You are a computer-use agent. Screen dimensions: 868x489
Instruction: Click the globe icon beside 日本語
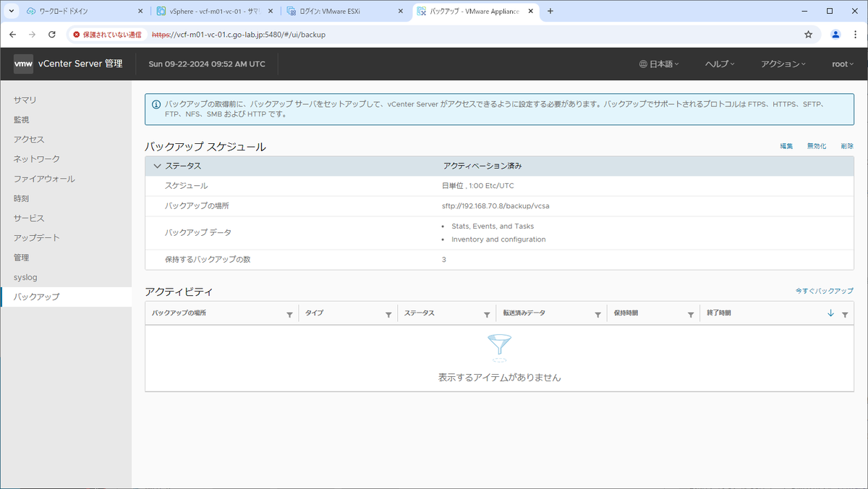point(643,64)
